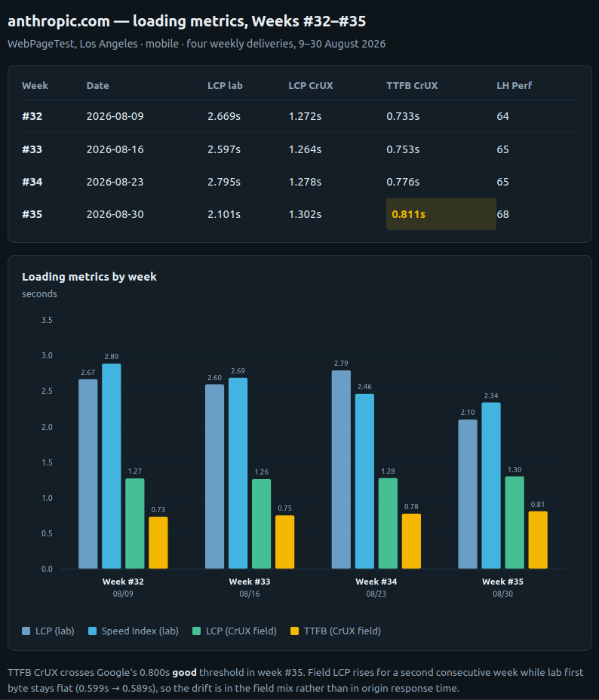The image size is (599, 700).
Task: Click the 3.5 y-axis tick label
Action: click(x=47, y=320)
